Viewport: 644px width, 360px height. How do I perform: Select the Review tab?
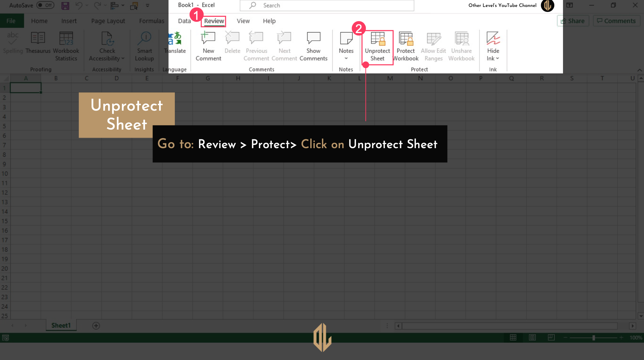pos(214,21)
